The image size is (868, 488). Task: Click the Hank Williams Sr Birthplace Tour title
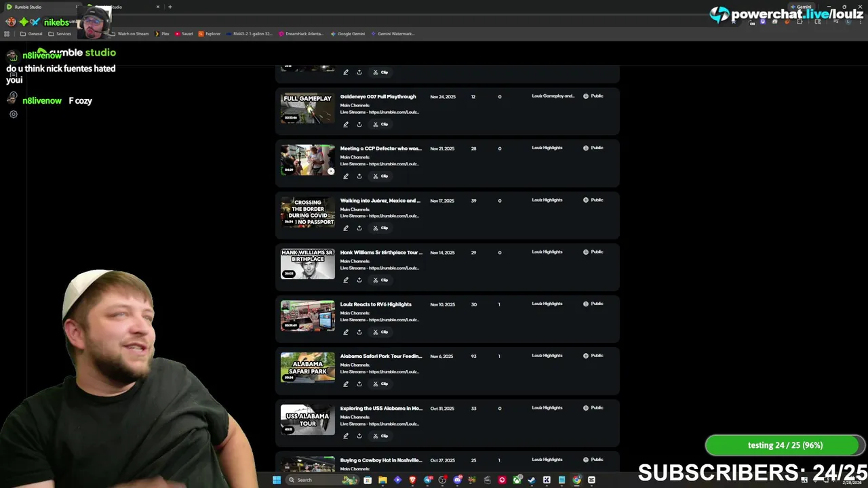(381, 253)
